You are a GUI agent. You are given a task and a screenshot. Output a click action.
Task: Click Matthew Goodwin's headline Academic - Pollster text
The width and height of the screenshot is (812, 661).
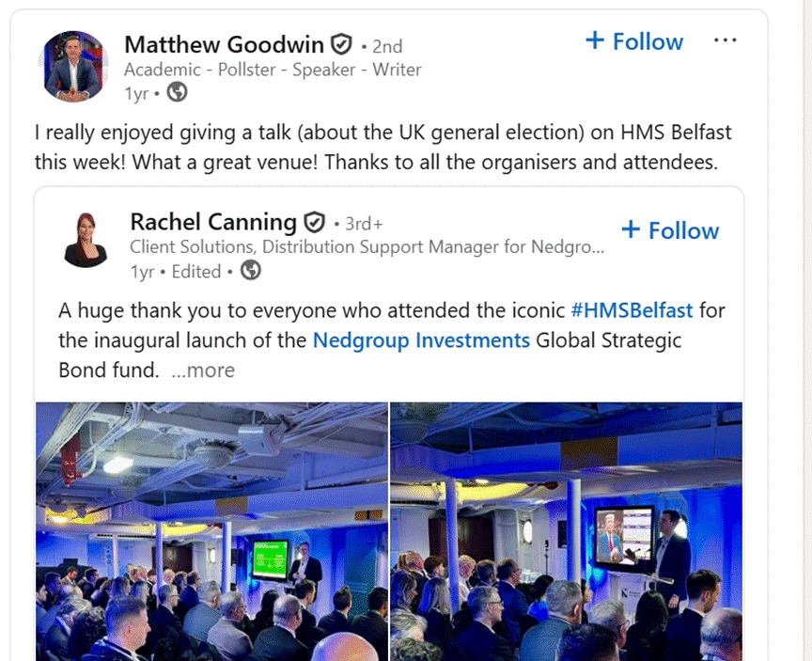[273, 70]
